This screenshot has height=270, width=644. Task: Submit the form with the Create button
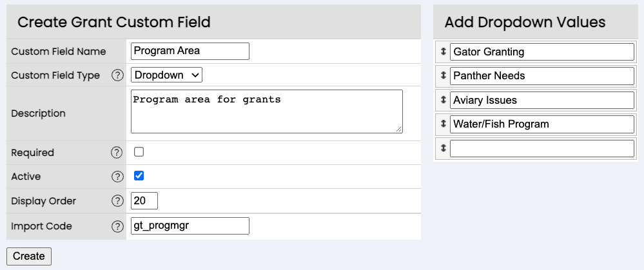[29, 256]
